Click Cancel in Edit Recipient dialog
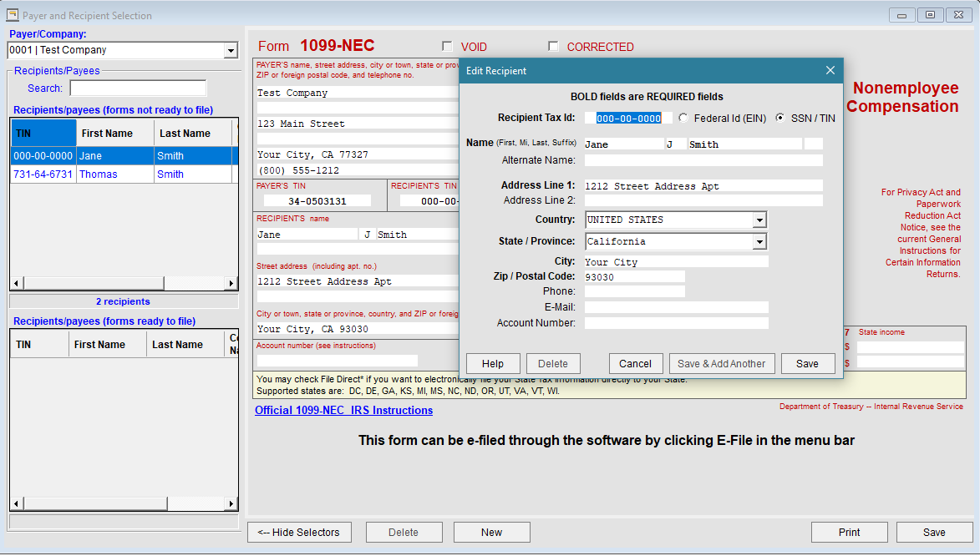 click(635, 364)
